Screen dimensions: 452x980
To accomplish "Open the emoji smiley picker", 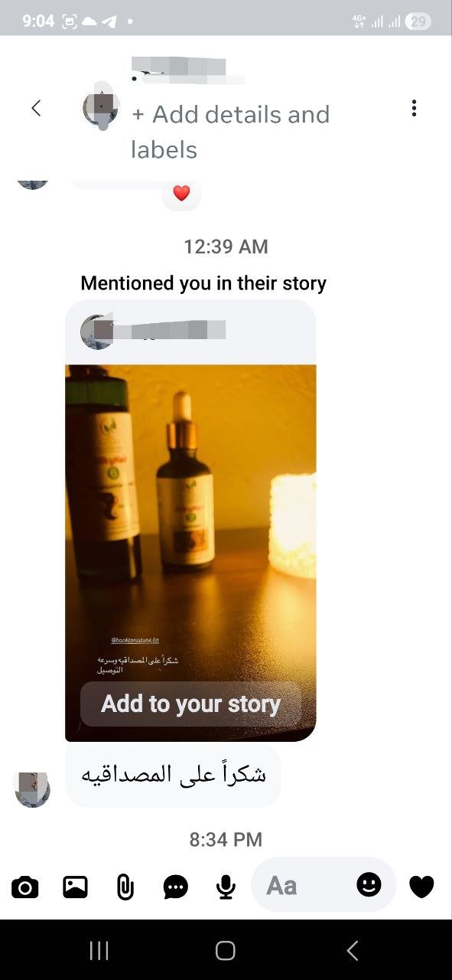I will click(369, 885).
